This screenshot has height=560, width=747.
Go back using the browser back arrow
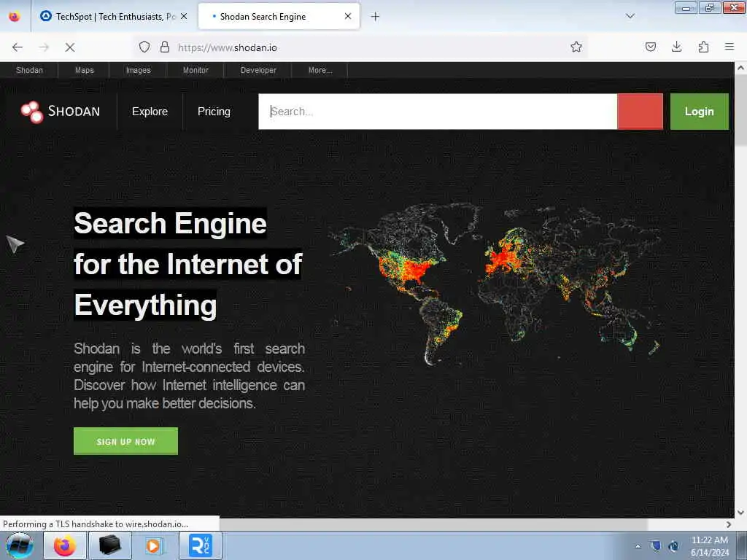[18, 47]
